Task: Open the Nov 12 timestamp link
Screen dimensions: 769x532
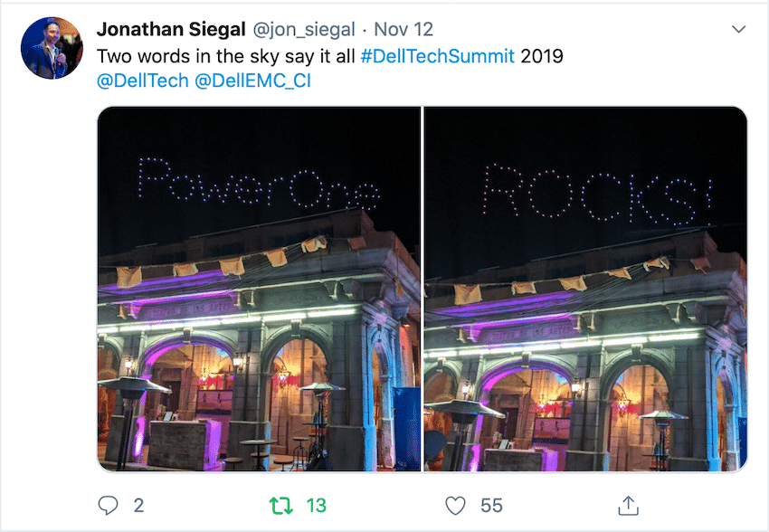Action: coord(403,30)
